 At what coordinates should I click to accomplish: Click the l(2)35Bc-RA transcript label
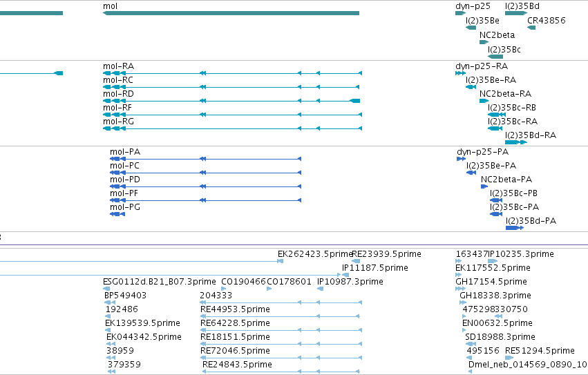[x=513, y=122]
